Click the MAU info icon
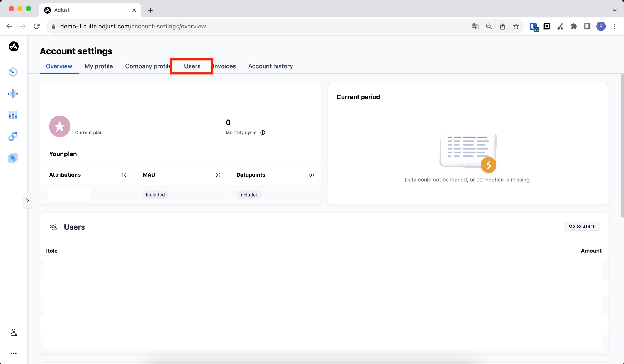The width and height of the screenshot is (624, 364). (x=218, y=175)
